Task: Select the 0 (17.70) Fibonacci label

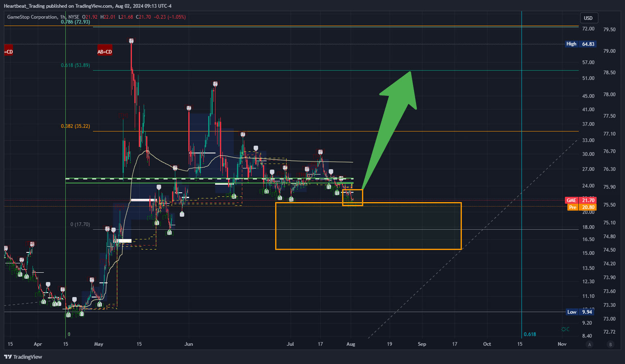Action: pyautogui.click(x=80, y=224)
